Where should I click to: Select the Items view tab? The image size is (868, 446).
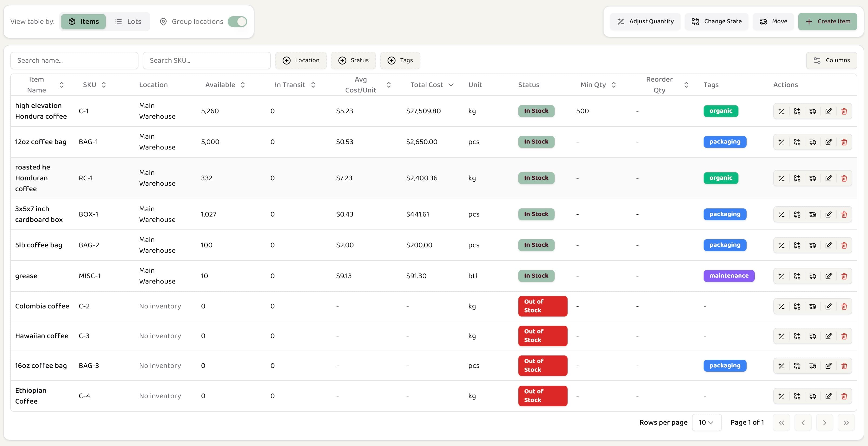coord(83,21)
